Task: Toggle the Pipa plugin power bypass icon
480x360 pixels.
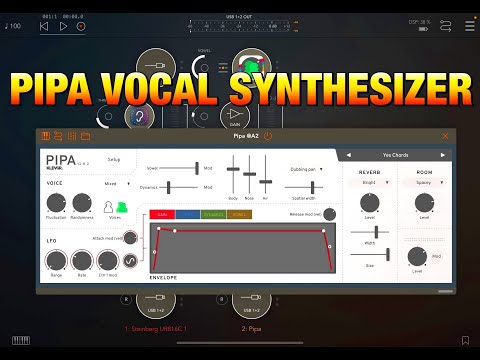Action: tap(268, 136)
